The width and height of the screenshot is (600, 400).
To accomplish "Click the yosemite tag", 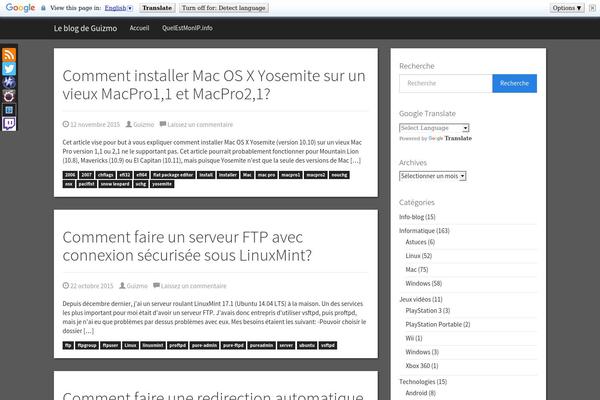I will coord(162,184).
